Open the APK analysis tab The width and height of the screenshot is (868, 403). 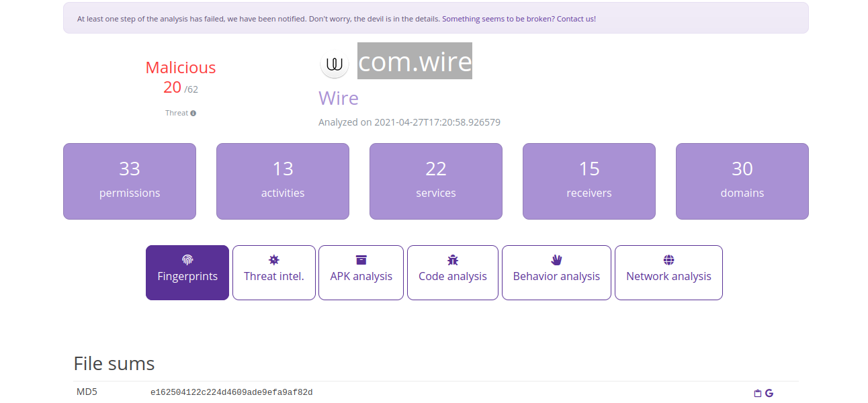[x=361, y=273]
